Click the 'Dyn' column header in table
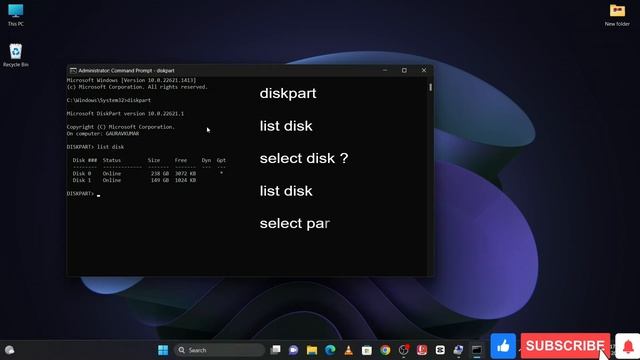The height and width of the screenshot is (360, 640). pos(206,160)
